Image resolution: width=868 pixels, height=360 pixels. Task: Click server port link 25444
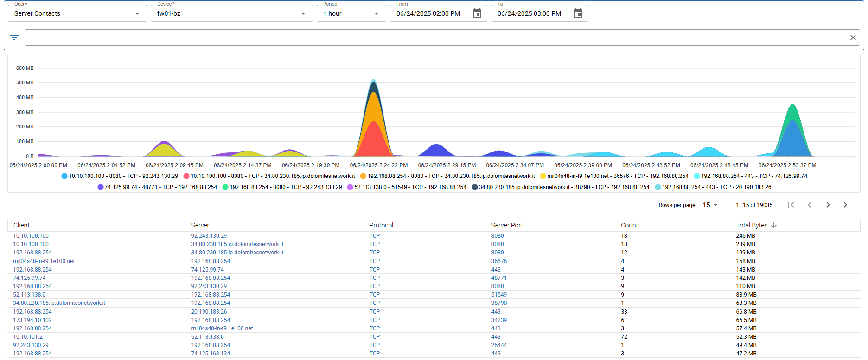coord(499,345)
